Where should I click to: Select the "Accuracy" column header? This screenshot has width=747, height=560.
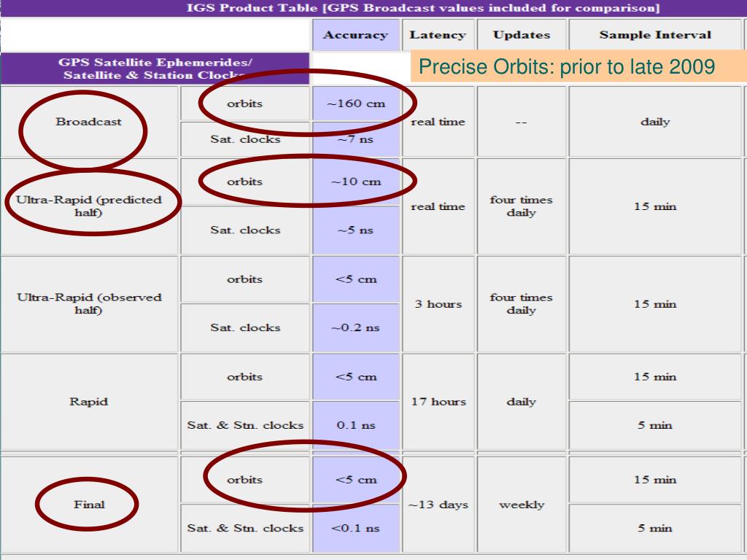355,35
